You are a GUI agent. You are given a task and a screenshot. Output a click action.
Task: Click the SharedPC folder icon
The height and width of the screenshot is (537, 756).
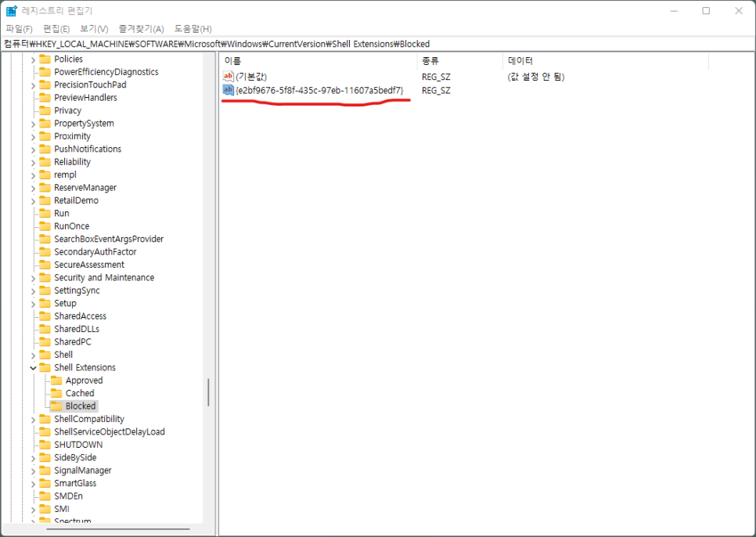coord(45,342)
